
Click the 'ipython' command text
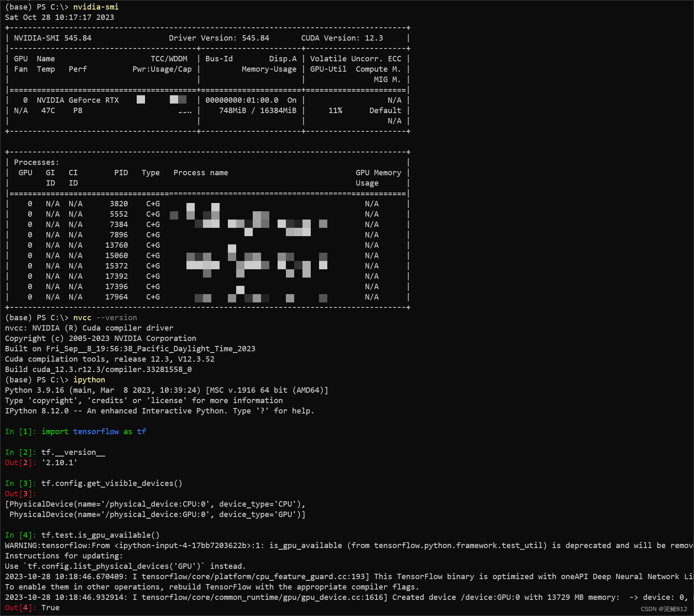(89, 380)
